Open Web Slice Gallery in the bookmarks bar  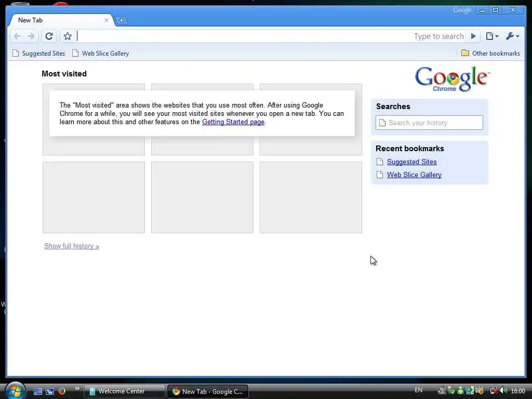pyautogui.click(x=100, y=54)
